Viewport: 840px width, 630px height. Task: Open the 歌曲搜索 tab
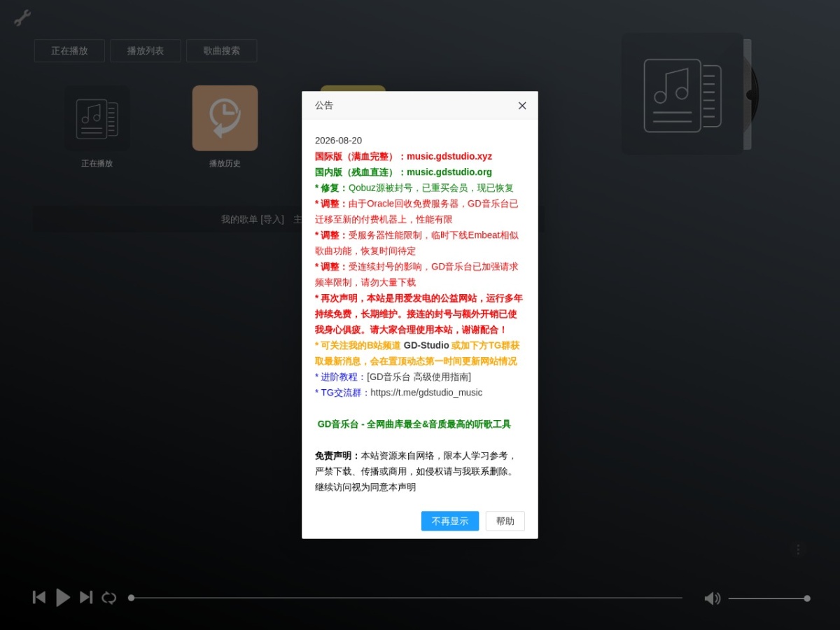pos(222,50)
